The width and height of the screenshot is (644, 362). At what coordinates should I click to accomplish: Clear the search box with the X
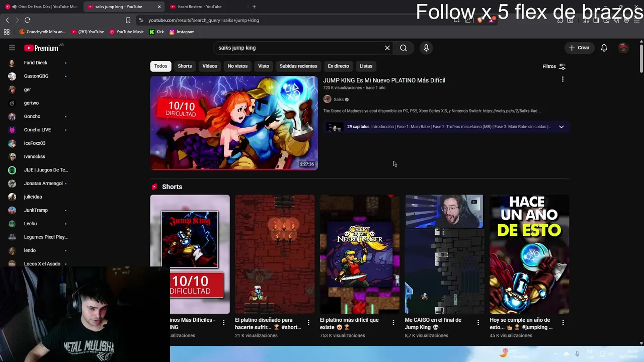(x=387, y=48)
